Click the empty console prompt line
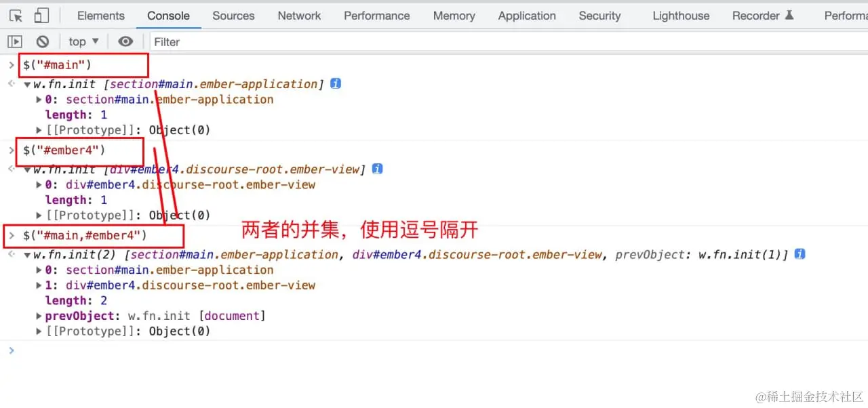This screenshot has width=868, height=408. click(x=434, y=350)
